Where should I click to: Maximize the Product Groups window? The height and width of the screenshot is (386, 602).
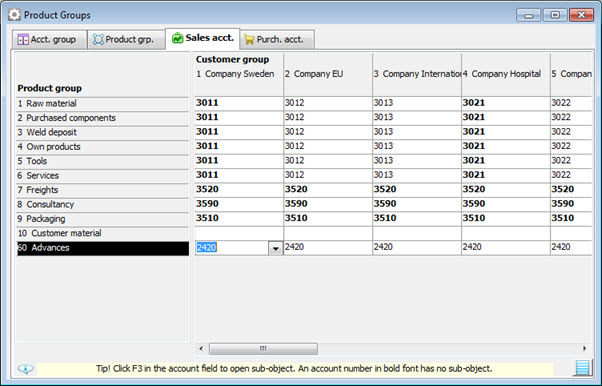click(x=555, y=15)
